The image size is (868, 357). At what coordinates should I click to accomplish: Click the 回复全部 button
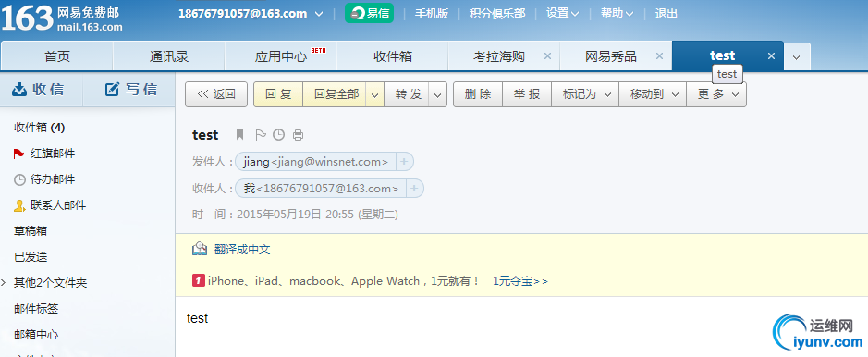(336, 94)
